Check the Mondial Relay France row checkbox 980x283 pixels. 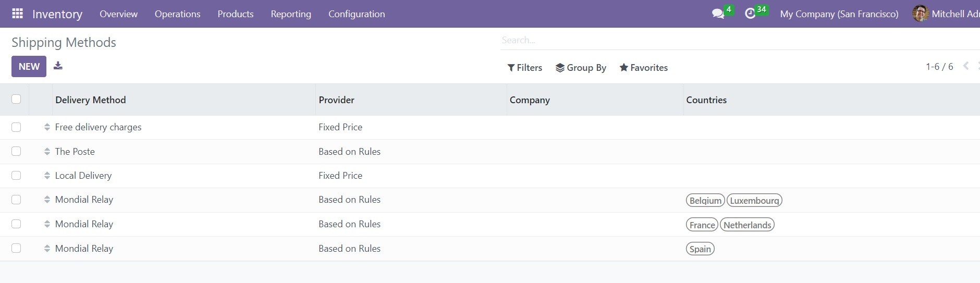(16, 224)
